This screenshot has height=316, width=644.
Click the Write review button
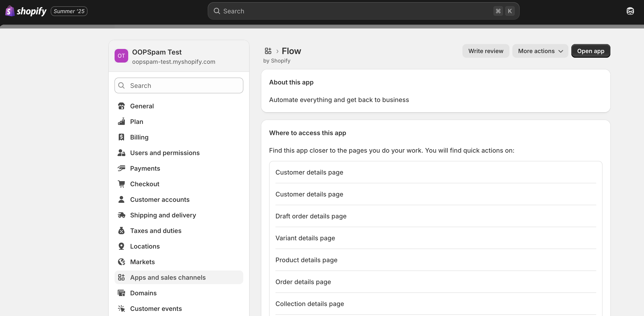[x=486, y=51]
